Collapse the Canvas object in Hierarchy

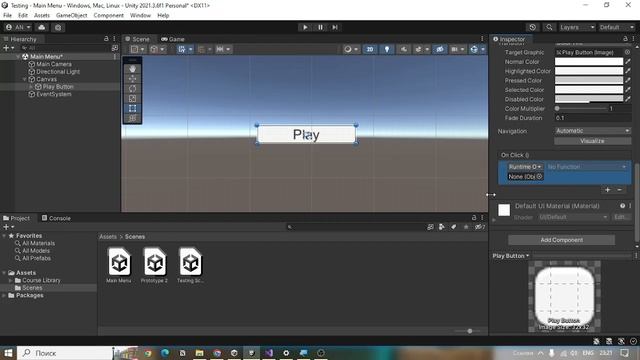click(25, 79)
